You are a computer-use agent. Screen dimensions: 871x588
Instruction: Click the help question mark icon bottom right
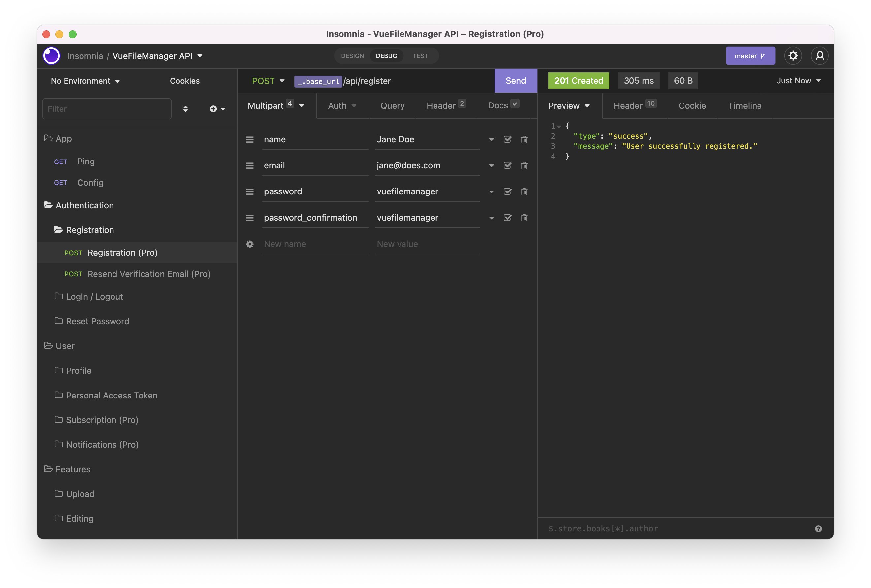(818, 528)
